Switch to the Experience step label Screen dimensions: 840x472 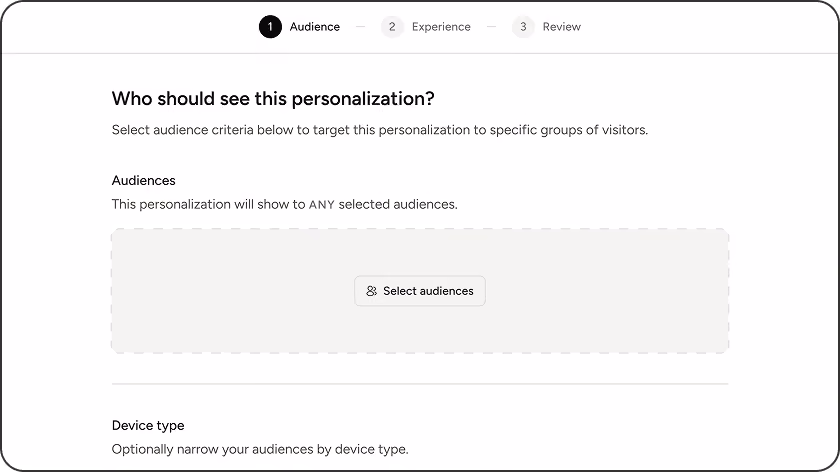441,27
